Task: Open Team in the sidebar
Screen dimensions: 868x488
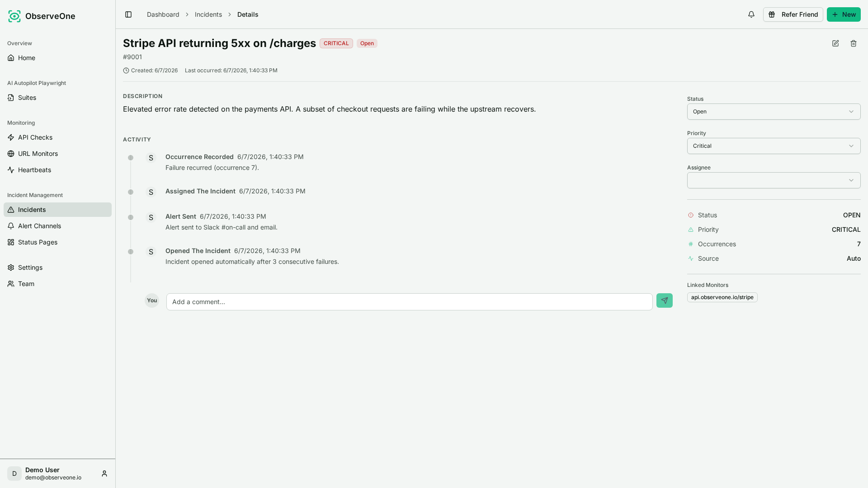Action: 57,284
